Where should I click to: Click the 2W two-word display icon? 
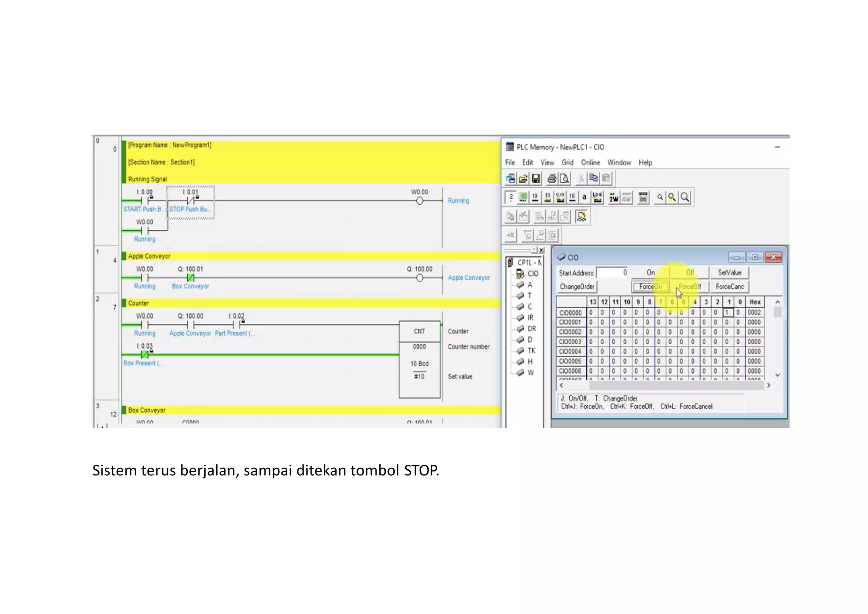[x=613, y=198]
